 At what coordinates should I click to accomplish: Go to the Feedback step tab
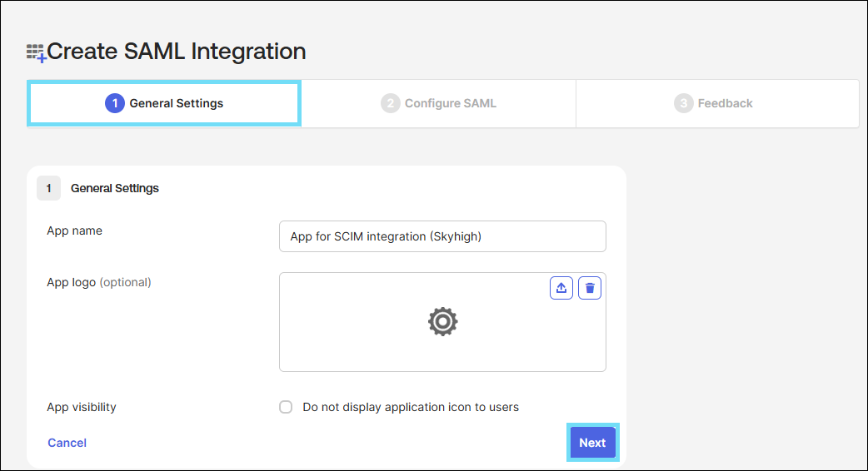[717, 103]
